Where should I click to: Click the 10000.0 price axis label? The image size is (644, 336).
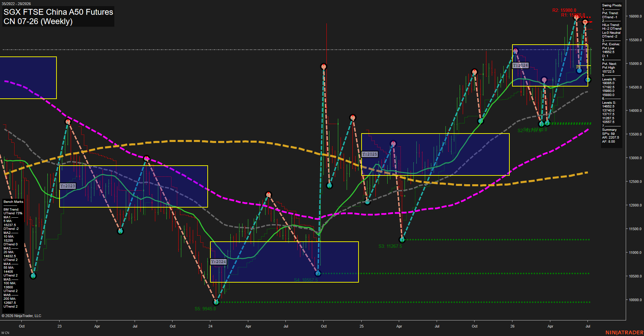tap(635, 300)
